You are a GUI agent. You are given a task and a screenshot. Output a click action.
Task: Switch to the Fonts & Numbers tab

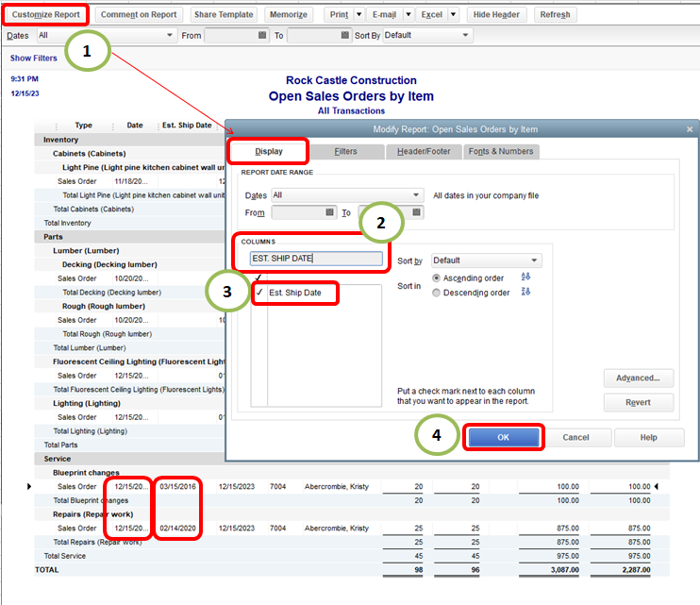click(x=501, y=151)
